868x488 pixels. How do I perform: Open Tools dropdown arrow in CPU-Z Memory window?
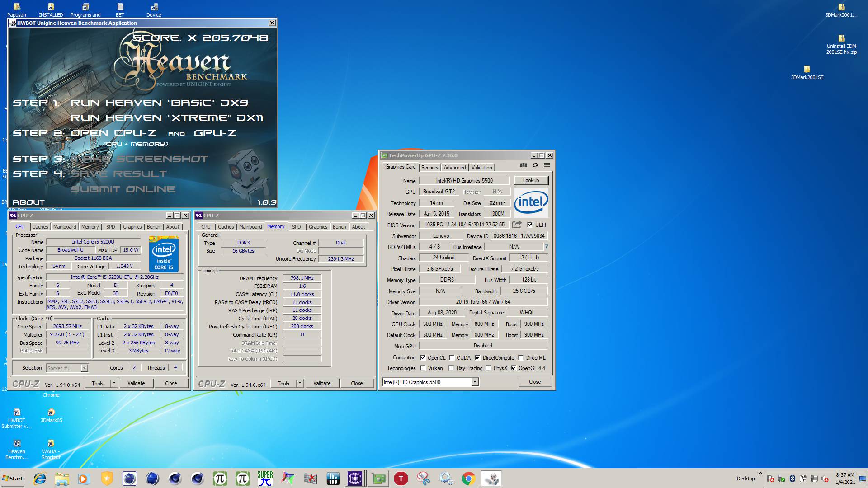point(300,383)
